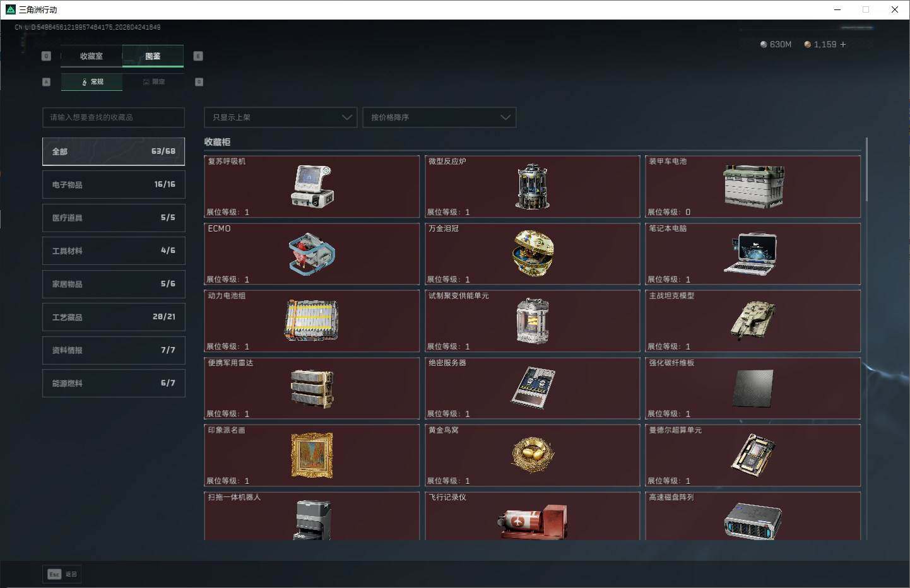Select the 装甲车电池 battery icon

(x=753, y=186)
